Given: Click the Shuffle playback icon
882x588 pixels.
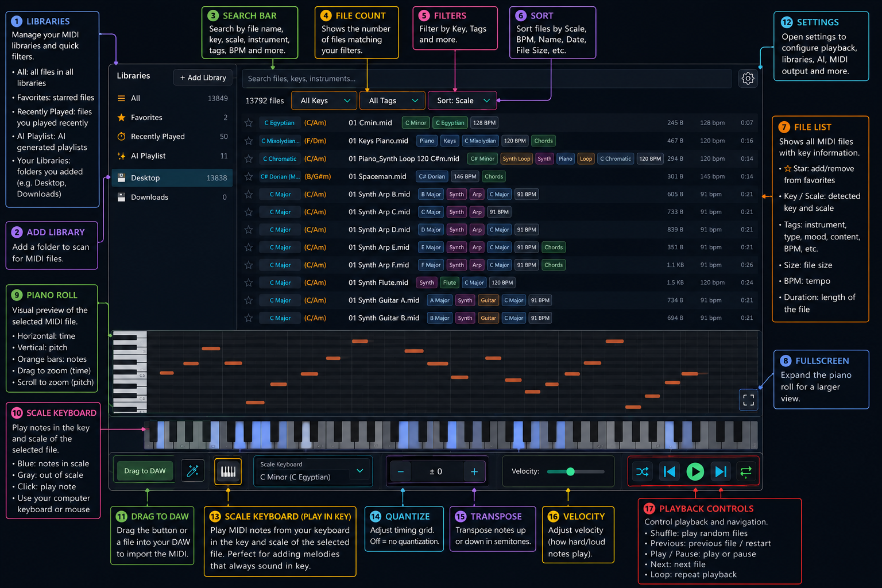Looking at the screenshot, I should click(643, 471).
